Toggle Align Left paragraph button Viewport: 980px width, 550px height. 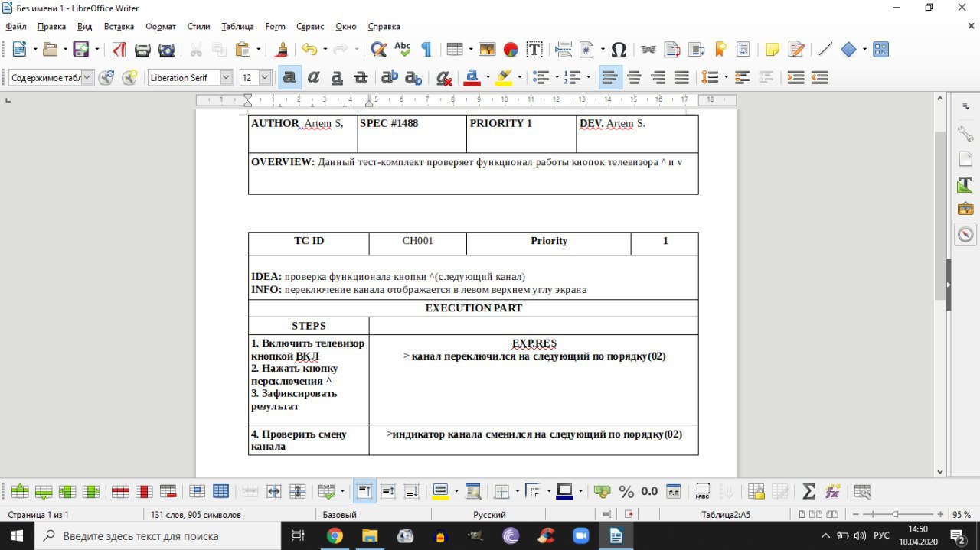tap(610, 77)
